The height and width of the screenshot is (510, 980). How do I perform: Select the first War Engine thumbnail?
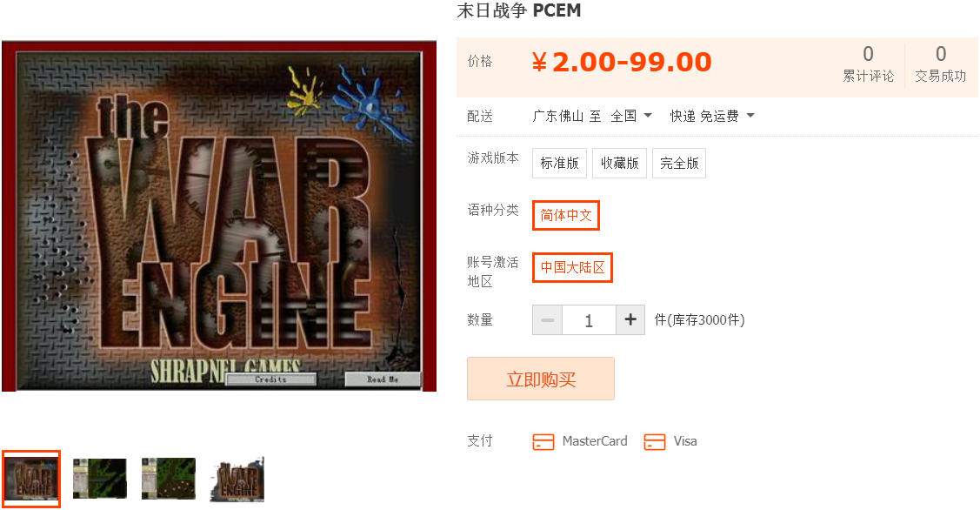click(31, 479)
